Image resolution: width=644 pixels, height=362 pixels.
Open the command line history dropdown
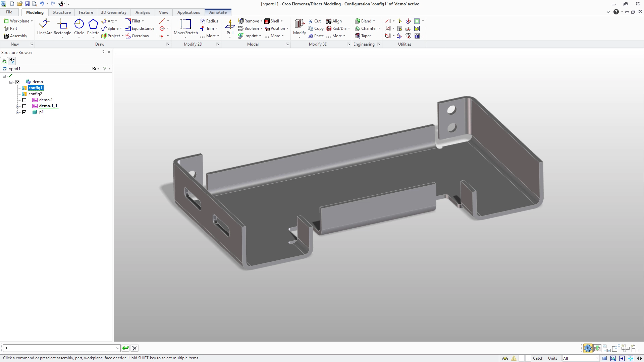coord(117,348)
